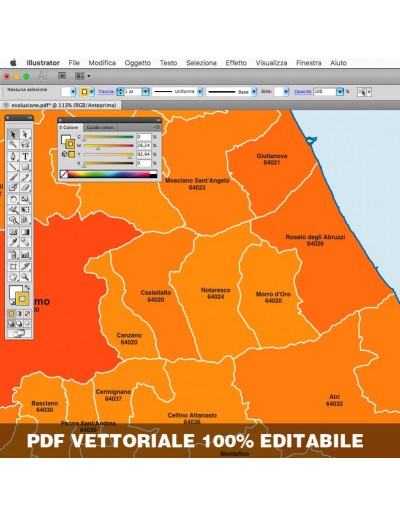400x517 pixels.
Task: Select the Line Segment tool
Action: pyautogui.click(x=13, y=166)
